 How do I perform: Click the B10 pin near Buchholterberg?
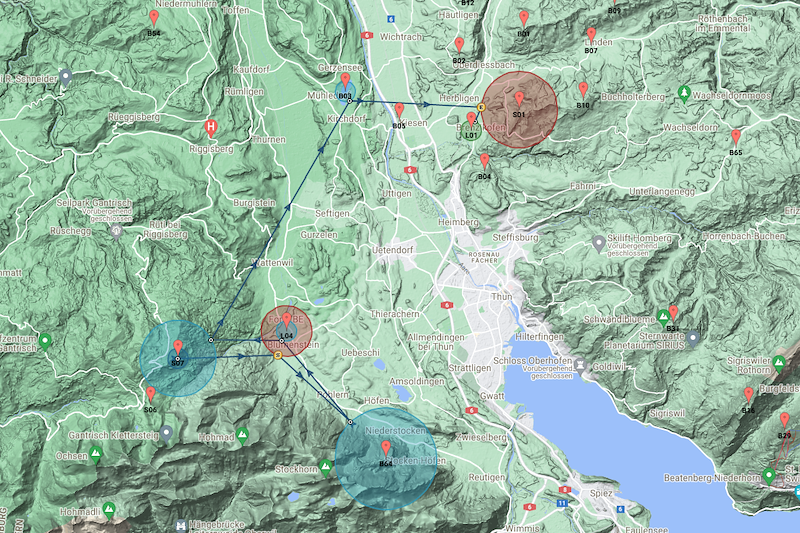(x=583, y=91)
